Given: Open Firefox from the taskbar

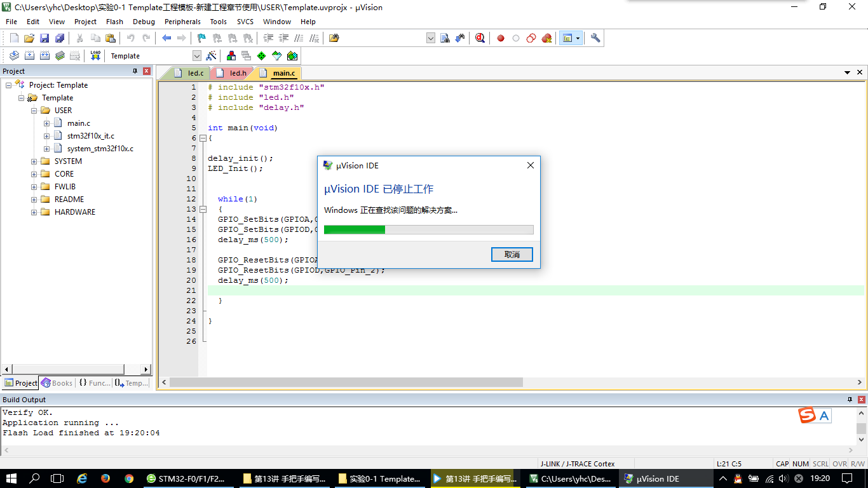Looking at the screenshot, I should (x=105, y=478).
